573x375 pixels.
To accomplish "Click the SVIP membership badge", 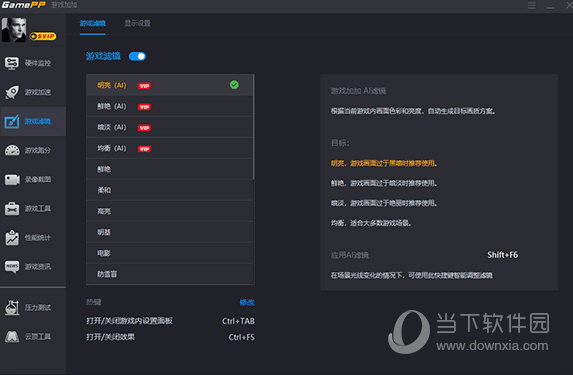I will [43, 36].
